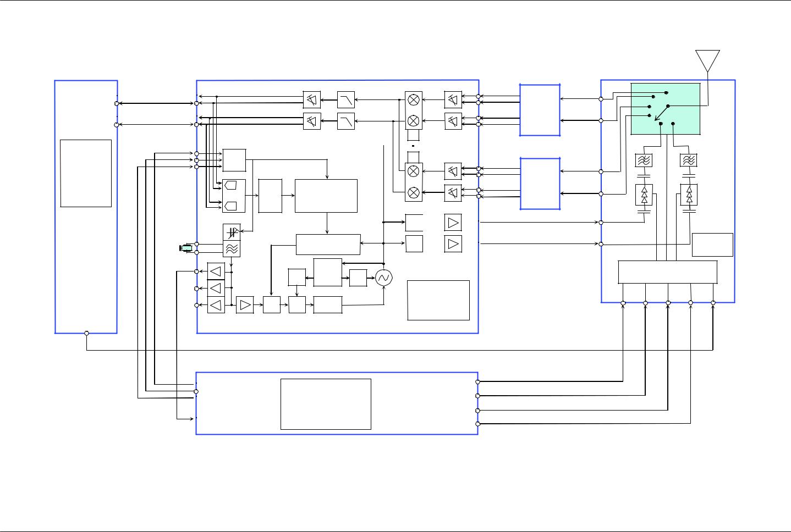Image resolution: width=791 pixels, height=532 pixels.
Task: Select the empty box inside the tall left module
Action: point(86,173)
